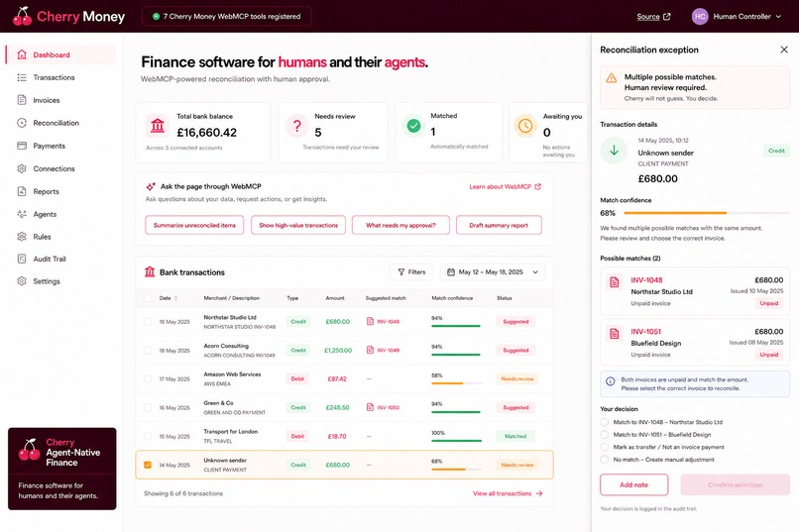Close the Reconciliation exception panel
Screen dimensions: 799x532
[x=784, y=50]
